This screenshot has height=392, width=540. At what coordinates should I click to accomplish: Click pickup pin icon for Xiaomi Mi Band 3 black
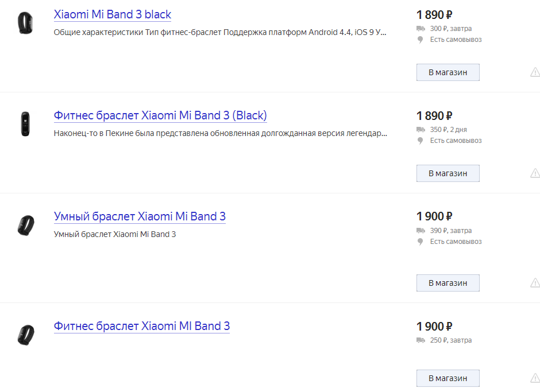(421, 40)
